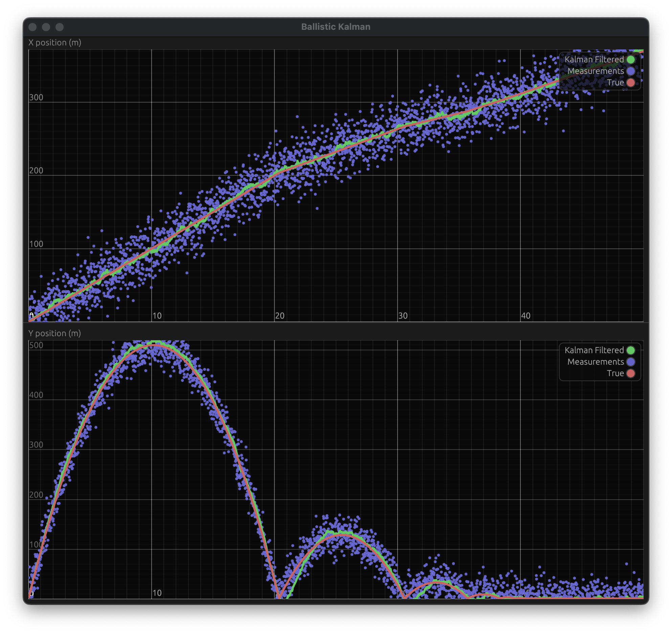Viewport: 672px width, 633px height.
Task: Close the Ballistic Kalman window
Action: coord(33,27)
